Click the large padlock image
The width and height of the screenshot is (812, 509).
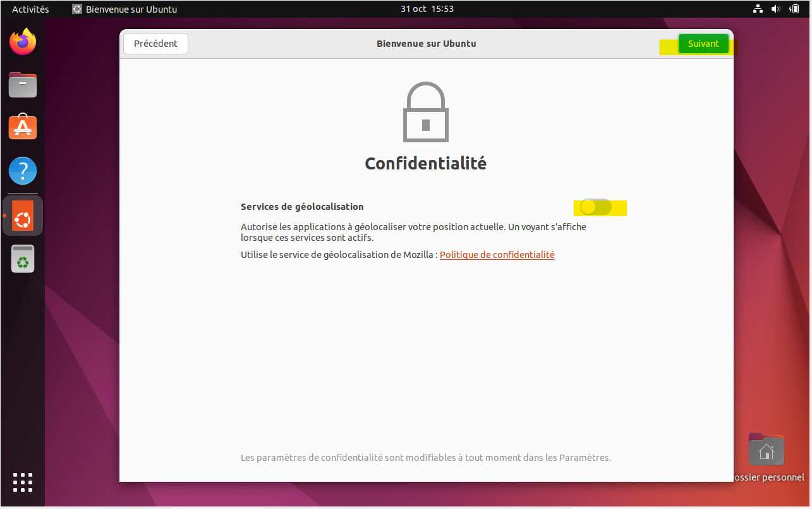coord(425,113)
